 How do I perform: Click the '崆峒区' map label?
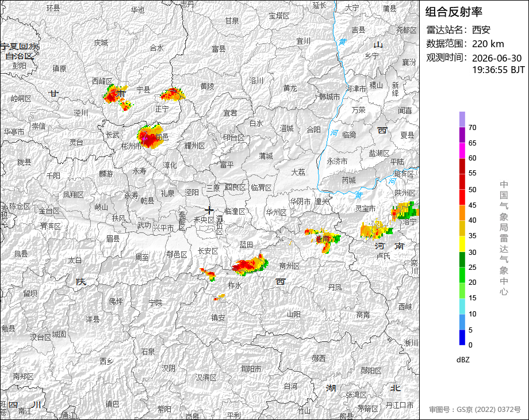click(21, 98)
